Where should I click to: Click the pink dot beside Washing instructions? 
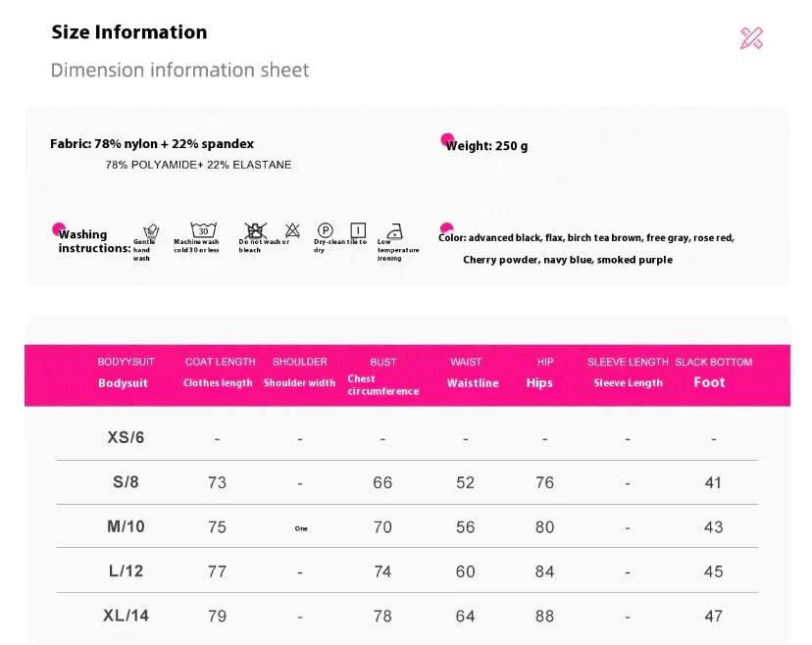pyautogui.click(x=59, y=228)
